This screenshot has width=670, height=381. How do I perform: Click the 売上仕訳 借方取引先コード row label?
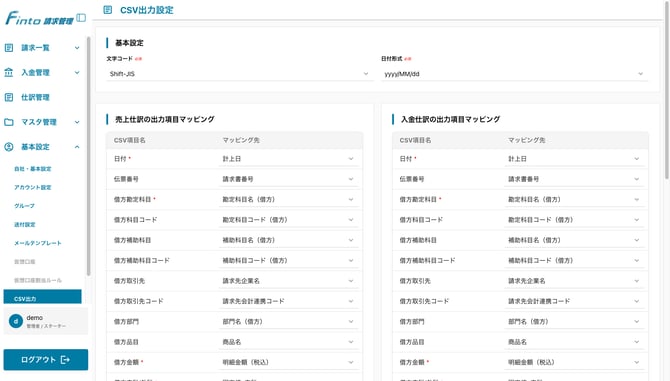[138, 302]
